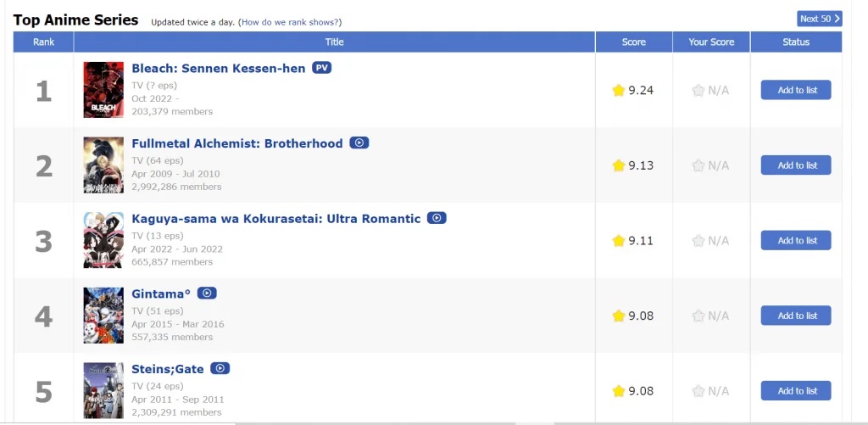Click the video icon next to Kaguya-sama Ultra Romantic

(437, 218)
